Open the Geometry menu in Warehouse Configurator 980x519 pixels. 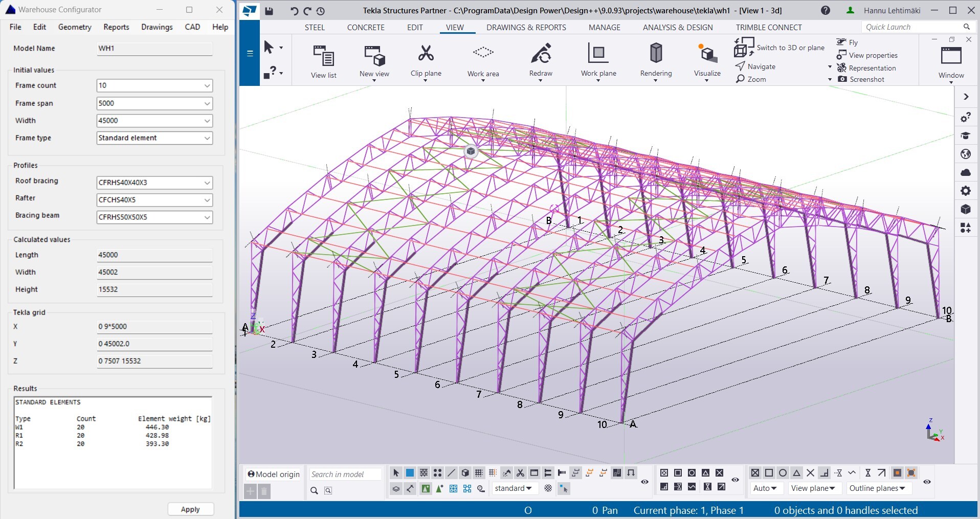(75, 27)
